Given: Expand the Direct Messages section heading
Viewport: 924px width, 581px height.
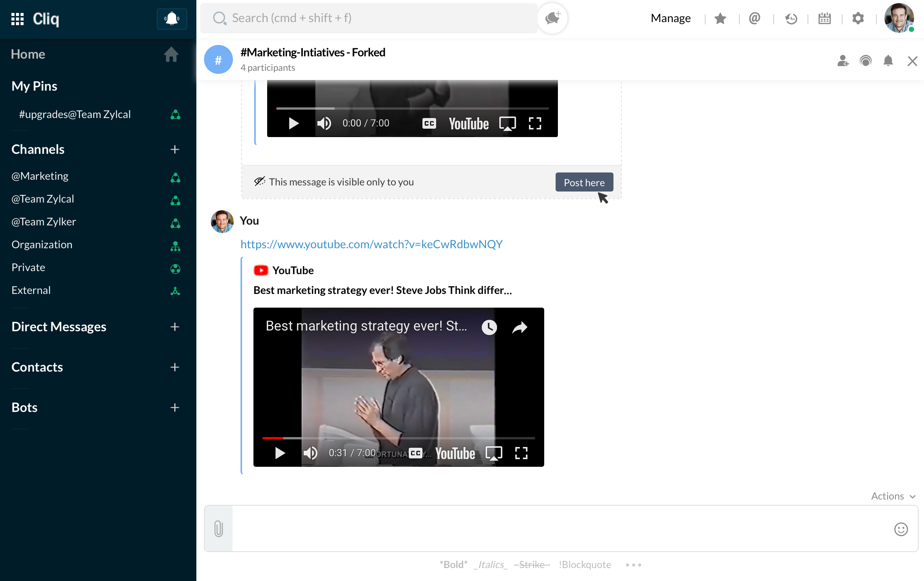Looking at the screenshot, I should tap(59, 327).
